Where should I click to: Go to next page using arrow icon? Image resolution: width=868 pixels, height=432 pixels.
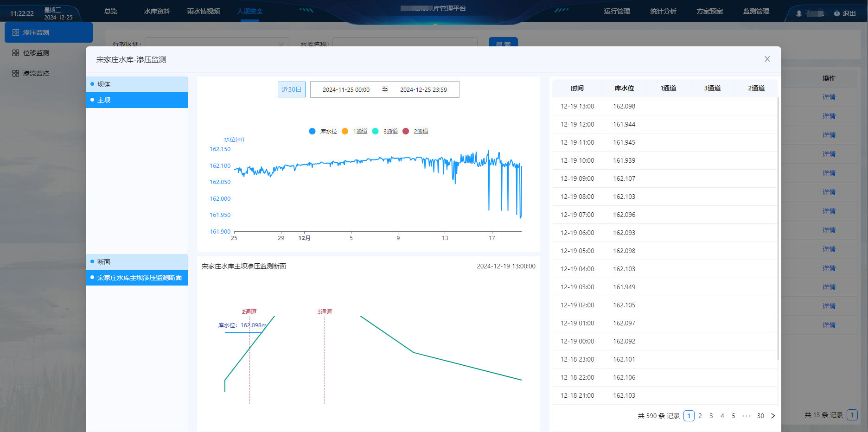click(x=773, y=416)
